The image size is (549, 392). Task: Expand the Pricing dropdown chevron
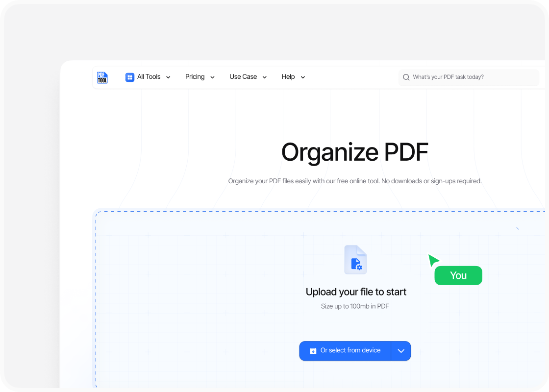[212, 77]
